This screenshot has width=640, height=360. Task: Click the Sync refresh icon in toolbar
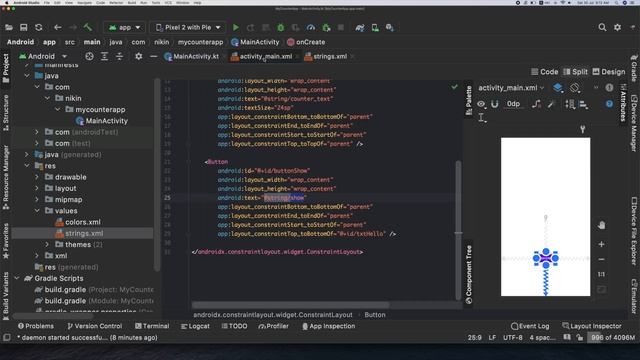pos(39,27)
